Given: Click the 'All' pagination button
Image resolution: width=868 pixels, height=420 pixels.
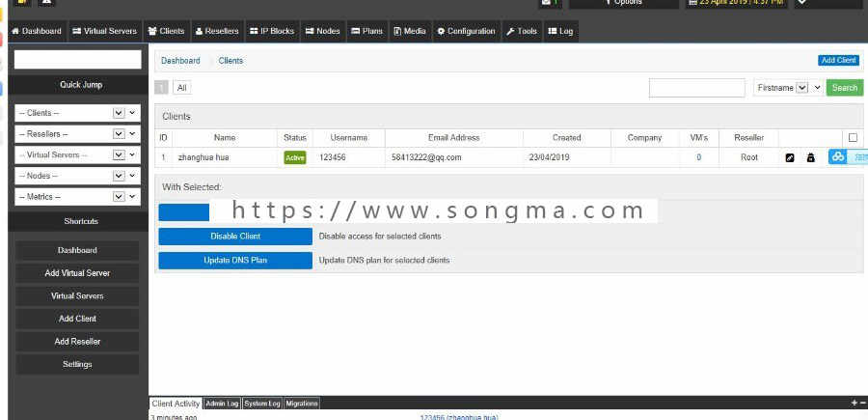Looking at the screenshot, I should 181,88.
